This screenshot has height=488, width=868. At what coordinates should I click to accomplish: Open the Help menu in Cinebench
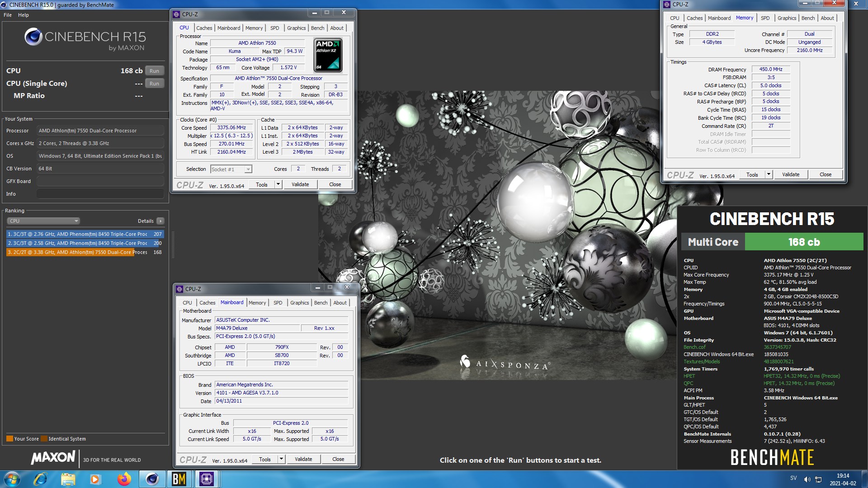coord(24,15)
